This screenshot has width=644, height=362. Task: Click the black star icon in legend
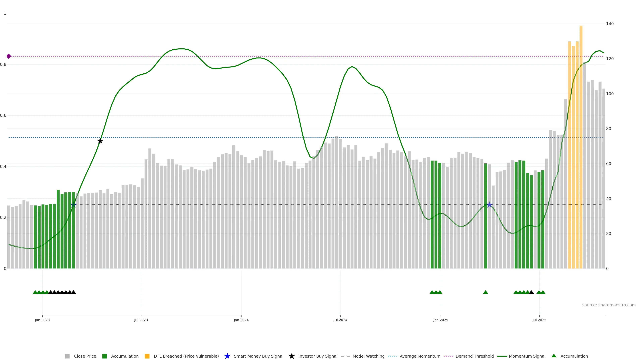[291, 356]
